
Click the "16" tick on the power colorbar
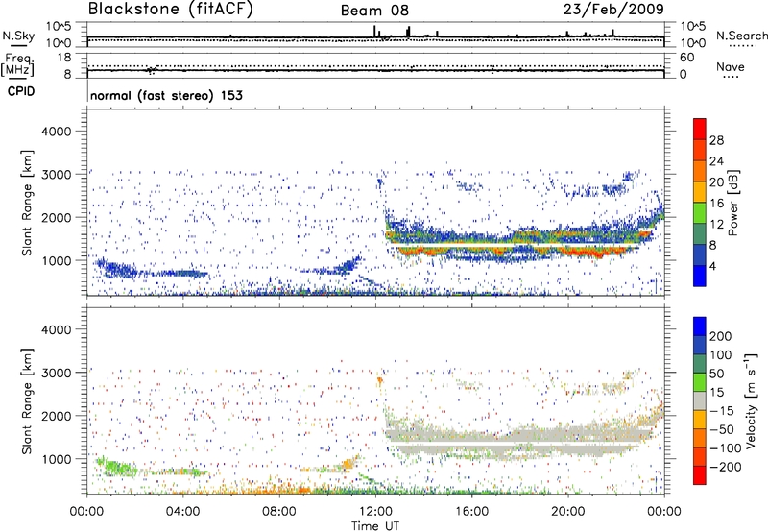point(716,204)
